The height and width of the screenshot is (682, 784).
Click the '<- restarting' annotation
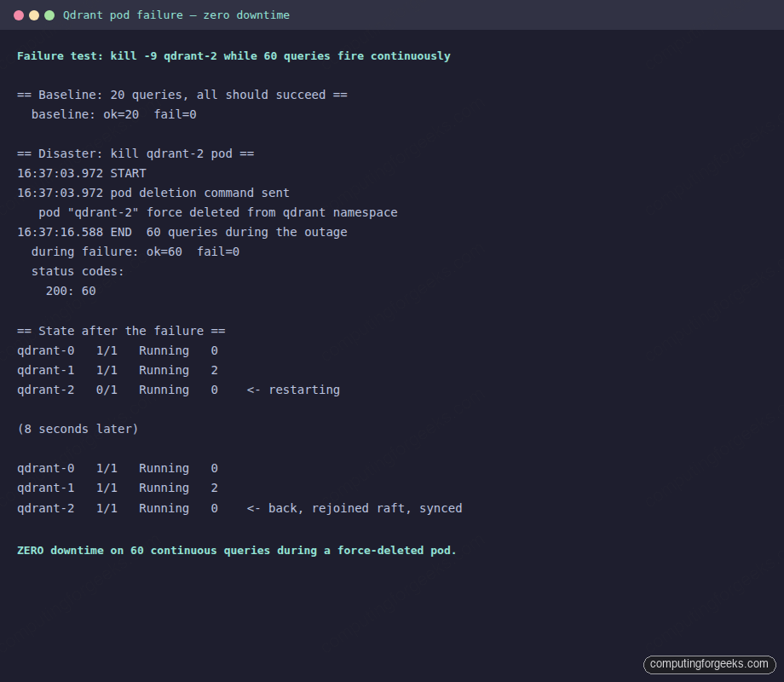(x=293, y=390)
